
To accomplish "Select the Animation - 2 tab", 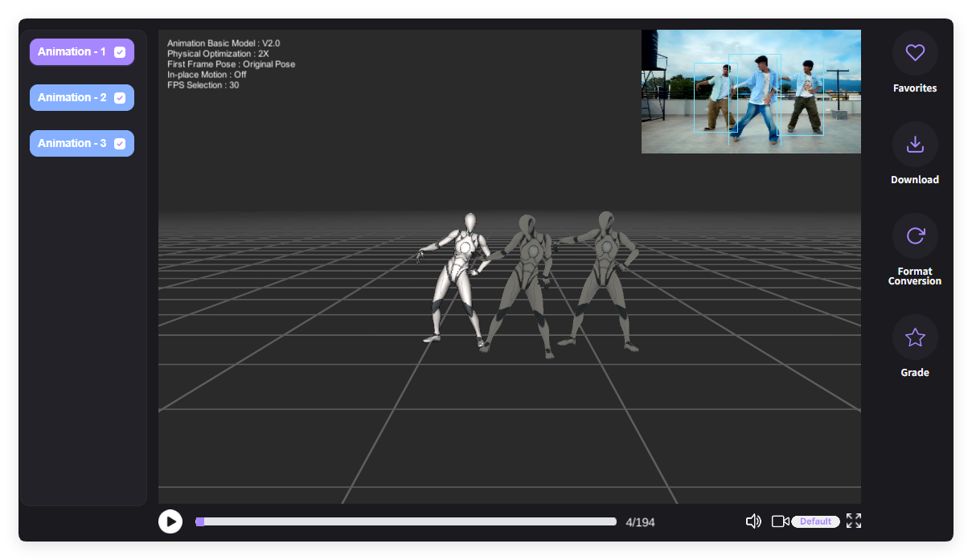I will (82, 97).
